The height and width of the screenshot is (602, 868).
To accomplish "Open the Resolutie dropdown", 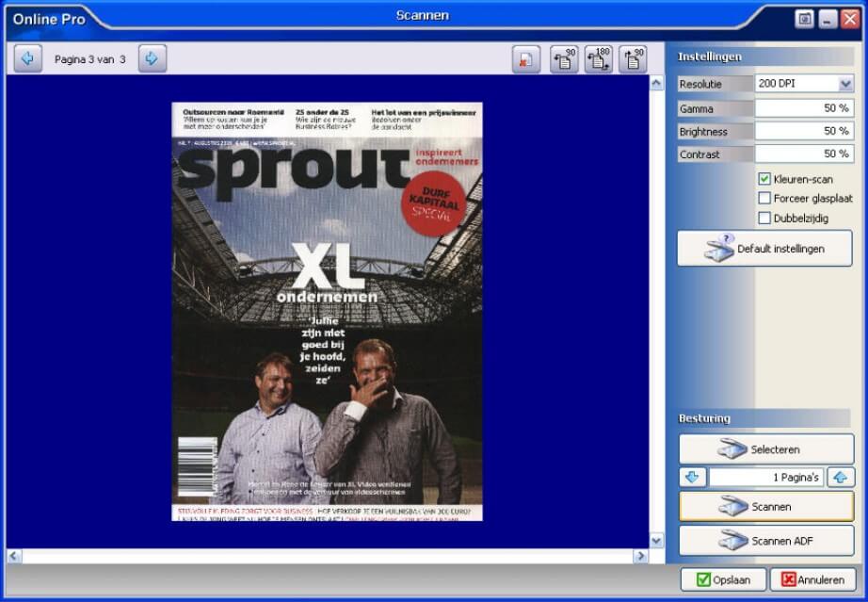I will 844,84.
